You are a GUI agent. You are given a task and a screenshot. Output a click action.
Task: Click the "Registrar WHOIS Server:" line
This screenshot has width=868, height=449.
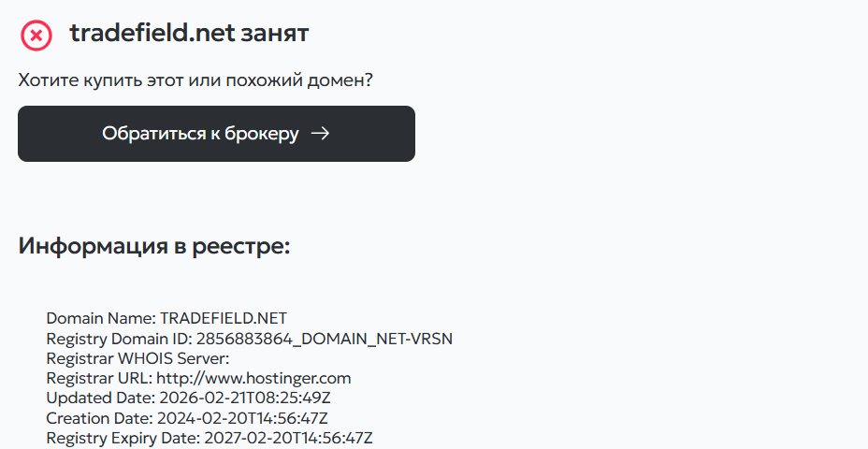pyautogui.click(x=137, y=358)
